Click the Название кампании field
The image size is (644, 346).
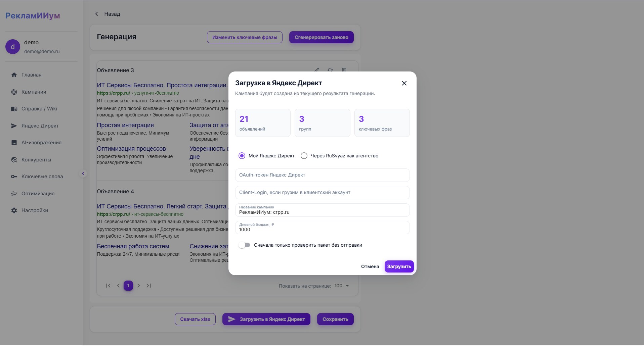(x=323, y=210)
